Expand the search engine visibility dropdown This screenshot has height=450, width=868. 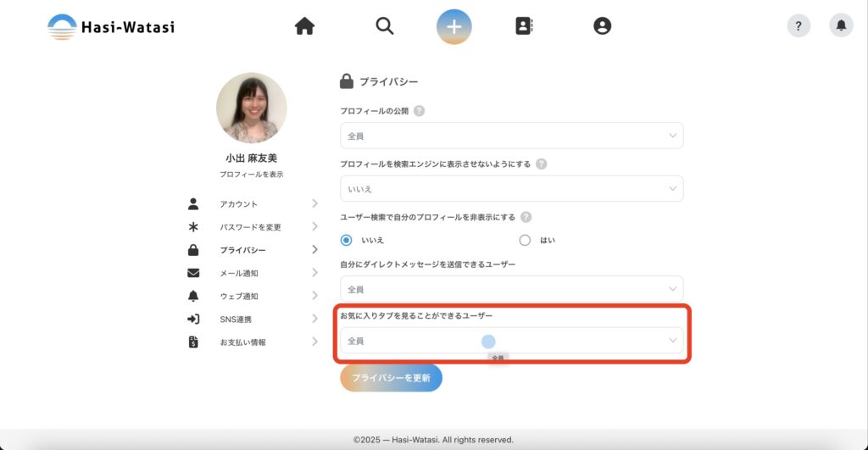tap(511, 188)
